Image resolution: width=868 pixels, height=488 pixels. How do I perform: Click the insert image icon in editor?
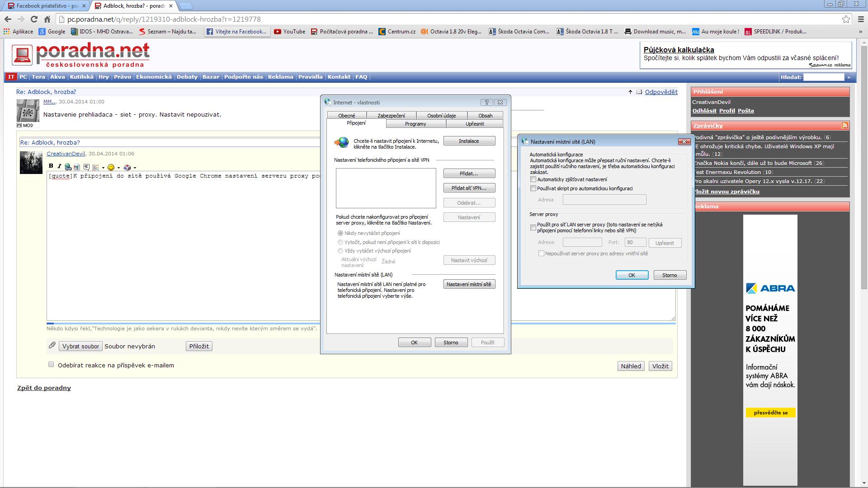[76, 167]
